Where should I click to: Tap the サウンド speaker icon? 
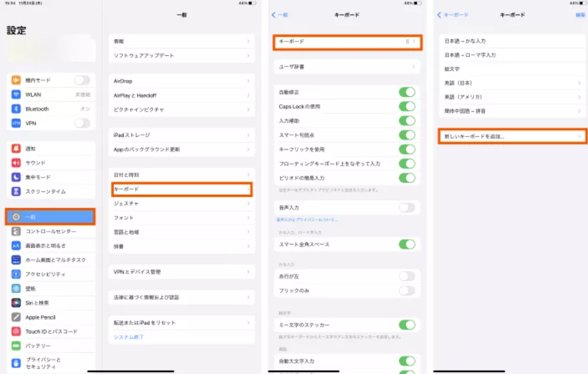click(16, 163)
